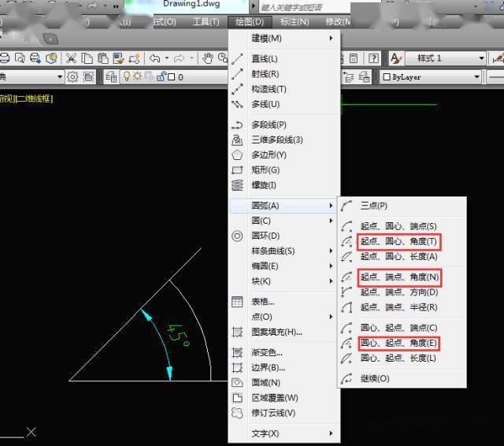Click the Paste clipboard icon
This screenshot has width=504, height=446.
[103, 58]
